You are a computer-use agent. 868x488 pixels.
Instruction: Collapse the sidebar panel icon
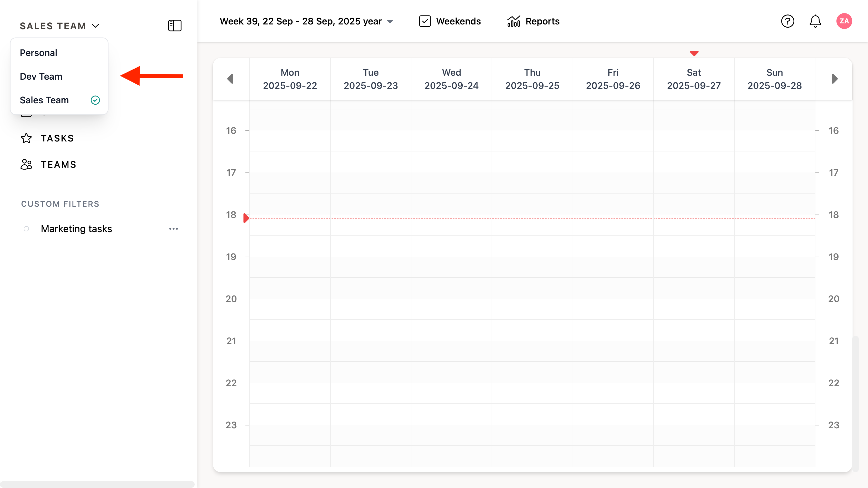click(x=175, y=26)
